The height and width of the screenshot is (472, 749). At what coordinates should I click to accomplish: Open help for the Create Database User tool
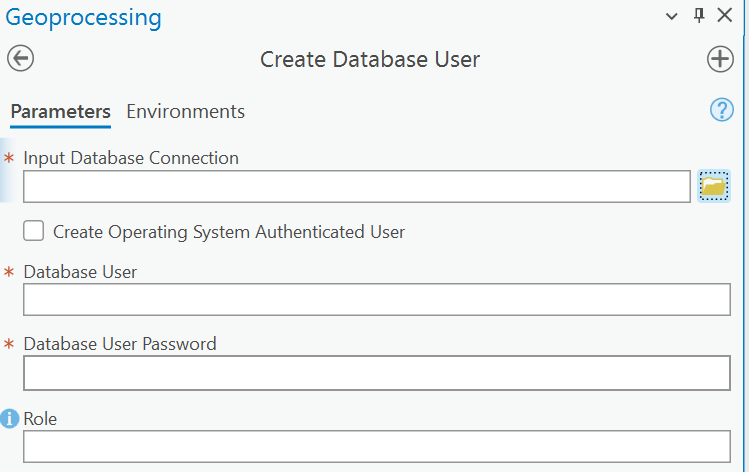click(721, 110)
